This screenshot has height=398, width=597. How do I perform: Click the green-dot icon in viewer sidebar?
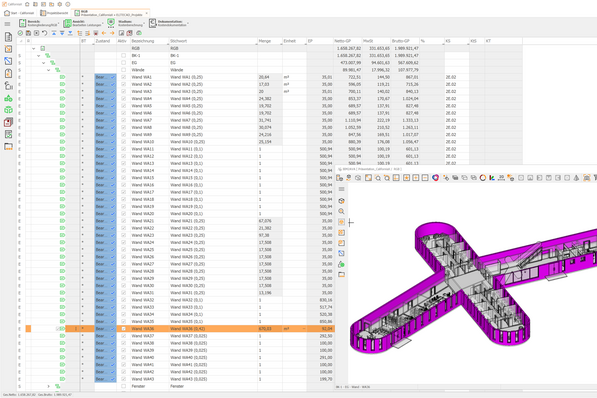click(342, 264)
